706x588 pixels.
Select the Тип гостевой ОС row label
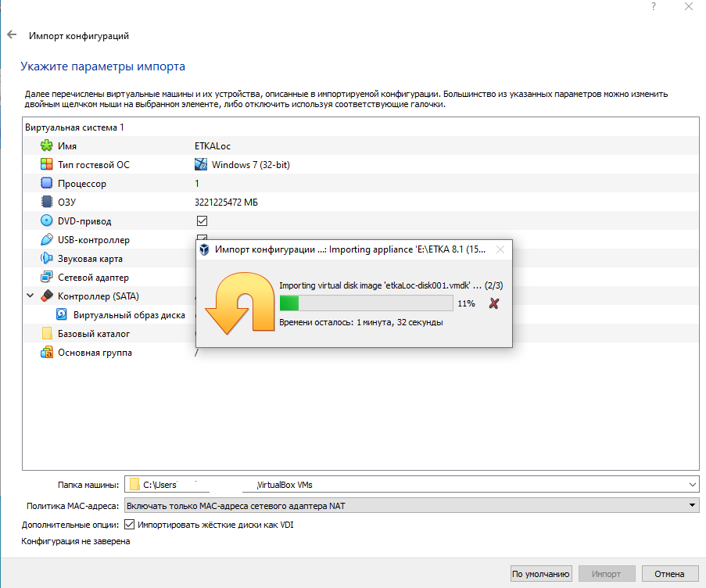[x=94, y=165]
